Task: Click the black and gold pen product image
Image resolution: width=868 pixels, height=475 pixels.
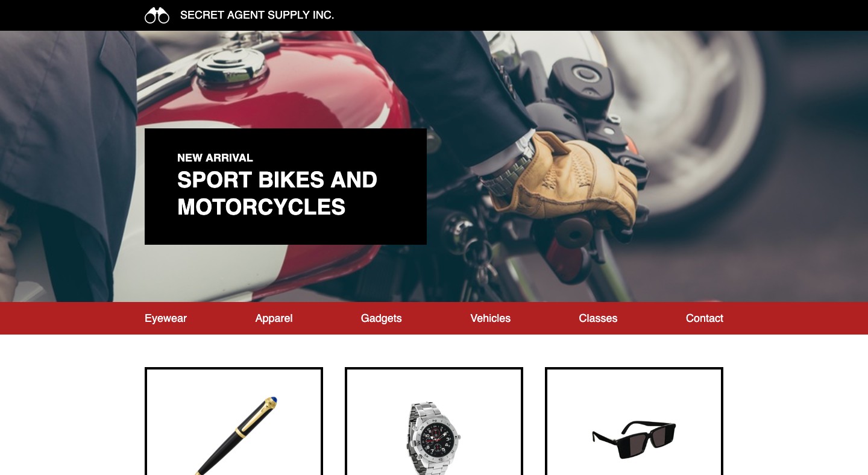Action: pyautogui.click(x=236, y=435)
